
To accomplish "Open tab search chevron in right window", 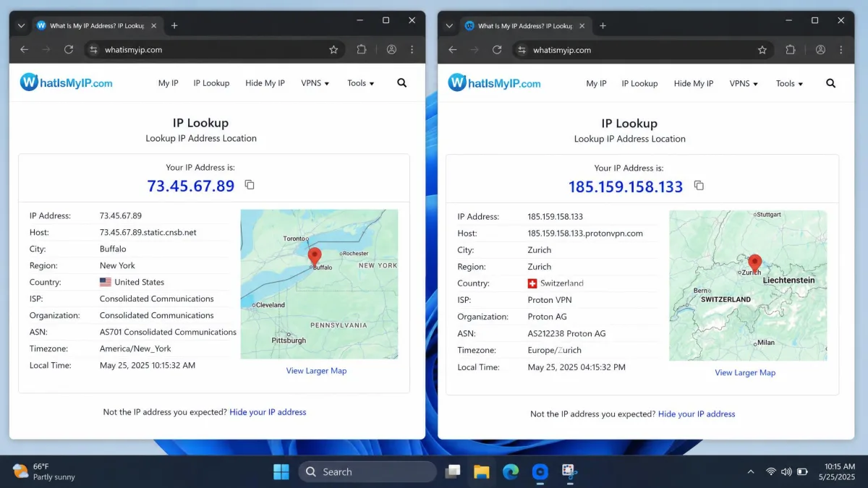I will 449,25.
